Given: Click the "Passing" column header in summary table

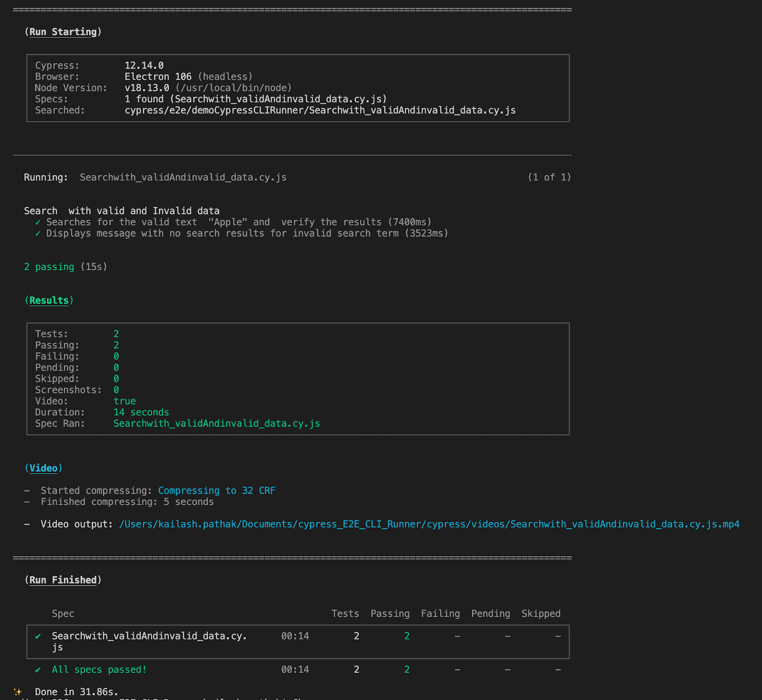Looking at the screenshot, I should pos(390,614).
